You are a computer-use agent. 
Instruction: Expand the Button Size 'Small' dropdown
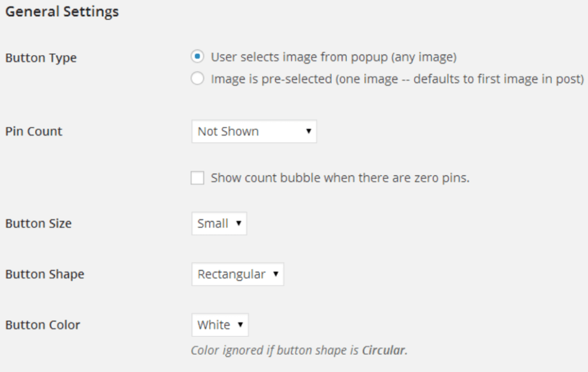(219, 223)
